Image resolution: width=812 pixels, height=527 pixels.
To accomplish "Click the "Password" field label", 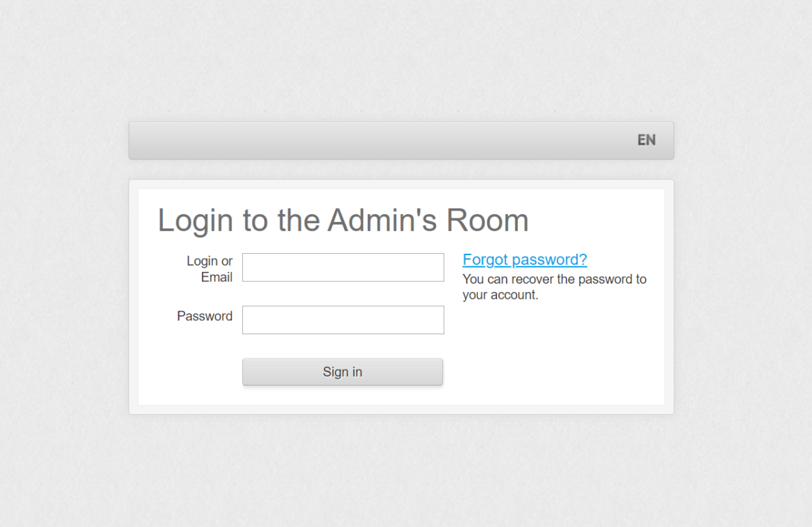I will click(205, 316).
